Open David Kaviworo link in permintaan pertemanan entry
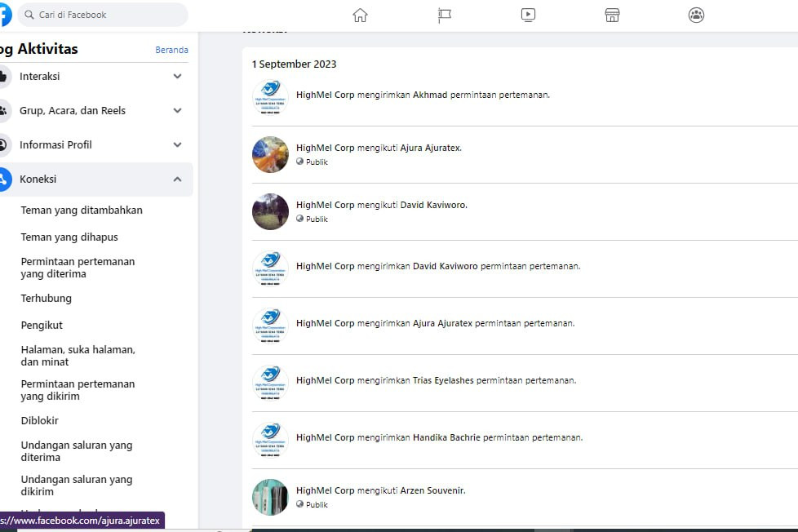 point(446,266)
